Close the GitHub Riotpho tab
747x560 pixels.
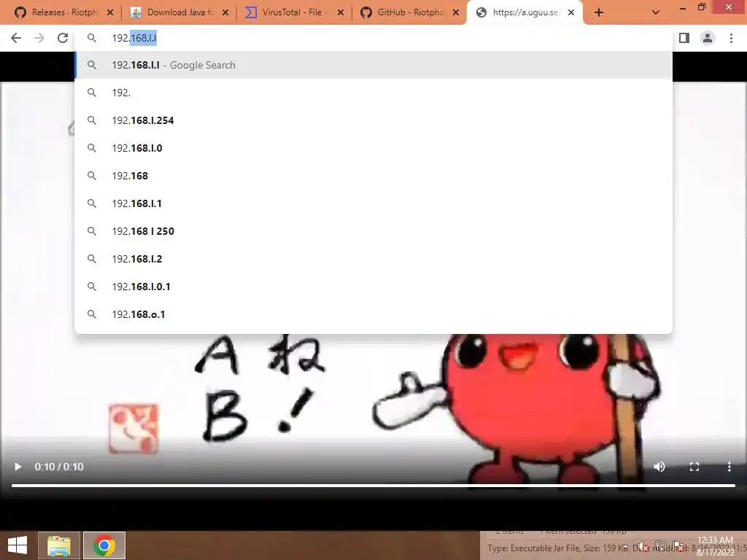(456, 13)
